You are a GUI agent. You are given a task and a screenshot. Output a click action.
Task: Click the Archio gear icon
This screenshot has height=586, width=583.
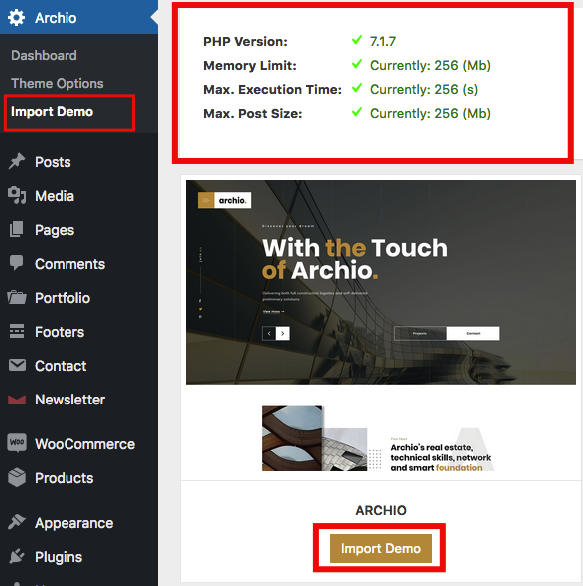[x=16, y=18]
